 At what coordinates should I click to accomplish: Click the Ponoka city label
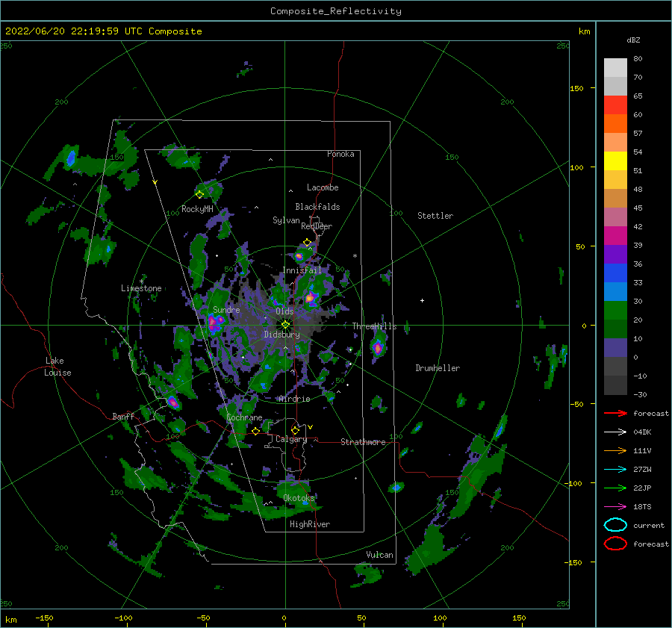340,154
